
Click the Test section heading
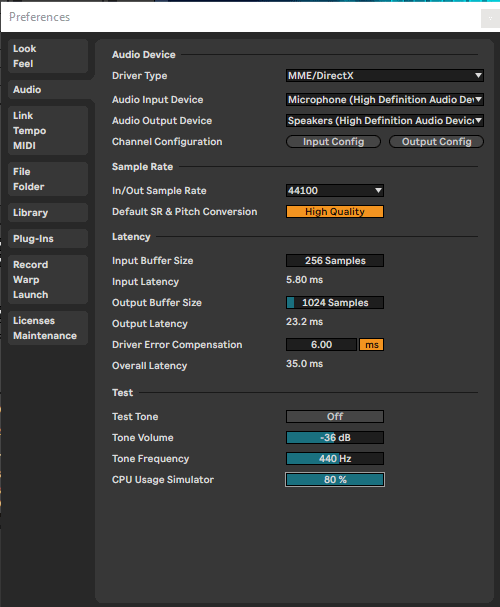pyautogui.click(x=122, y=393)
